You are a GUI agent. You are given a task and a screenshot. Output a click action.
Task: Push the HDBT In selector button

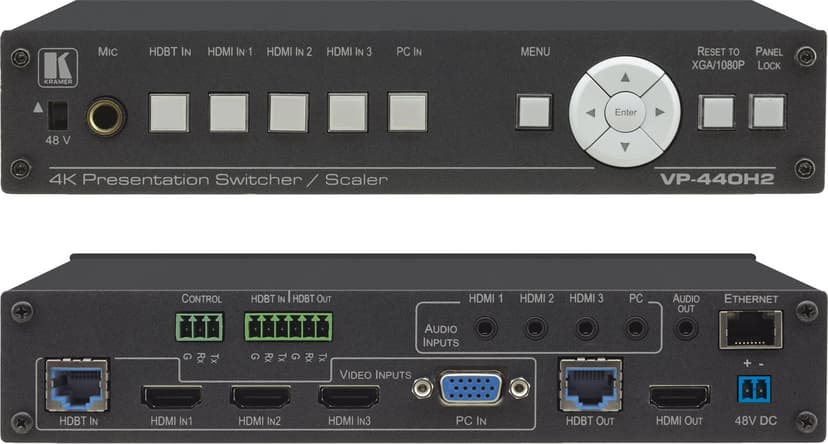[169, 112]
